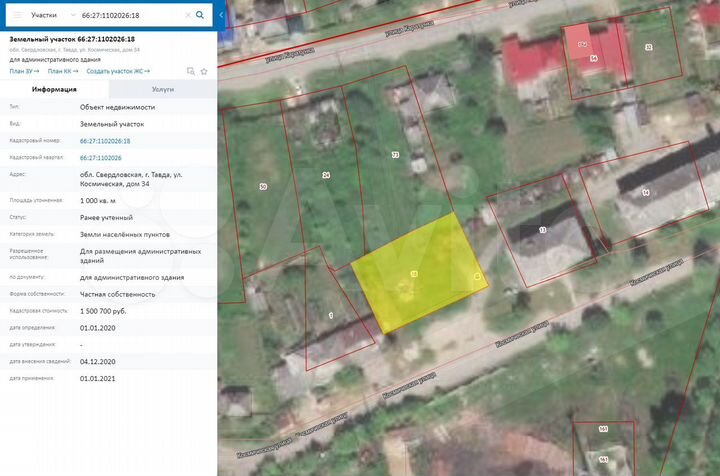720x476 pixels.
Task: Click the zoom-to-object icon beside star
Action: [190, 72]
